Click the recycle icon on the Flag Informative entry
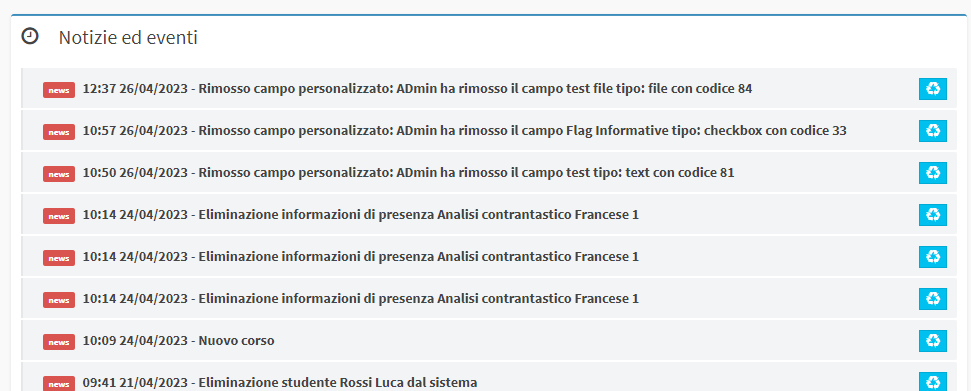 click(933, 131)
